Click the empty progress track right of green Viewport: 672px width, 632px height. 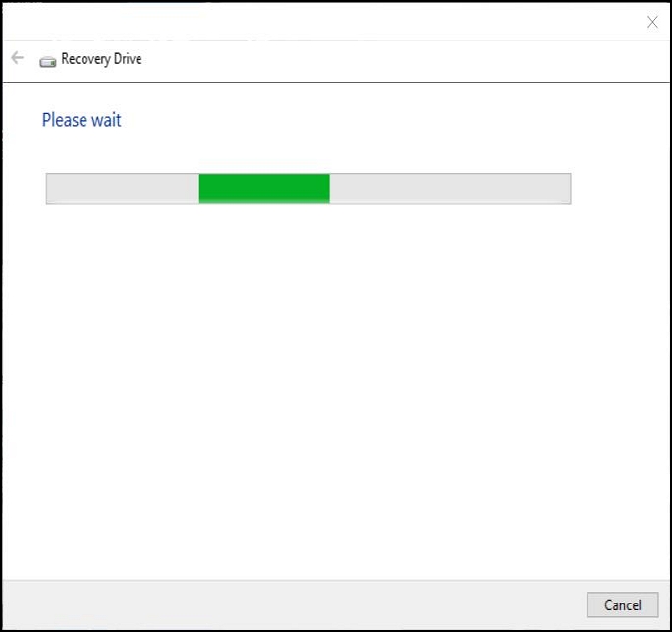450,189
